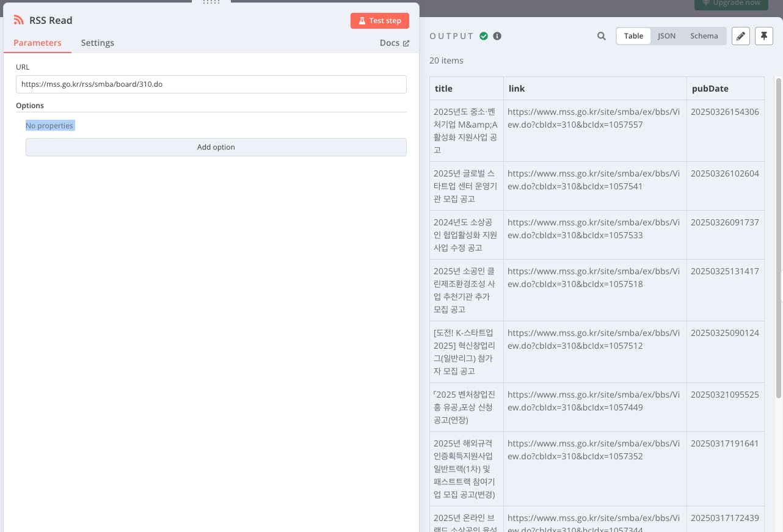Click pubDate value 20250326091737
Image resolution: width=783 pixels, height=532 pixels.
pyautogui.click(x=725, y=222)
